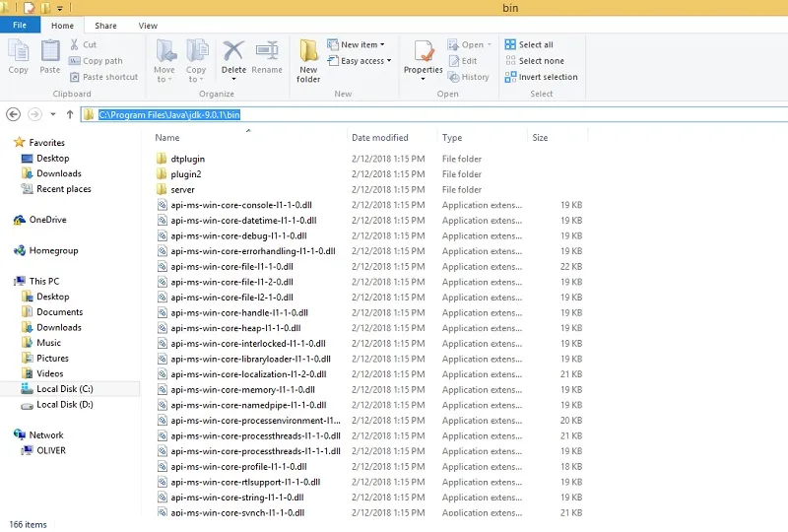This screenshot has width=788, height=532.
Task: Open the Delete dropdown arrow
Action: (x=233, y=79)
